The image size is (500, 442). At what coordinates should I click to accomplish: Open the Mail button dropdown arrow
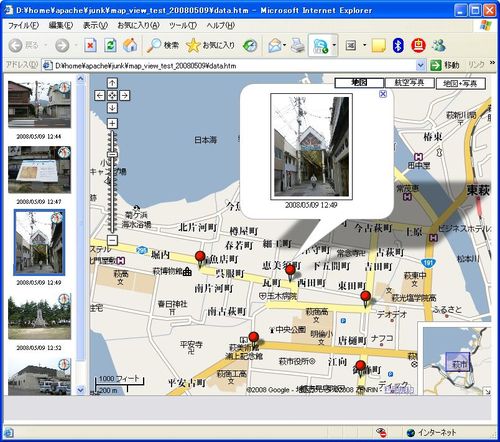pyautogui.click(x=285, y=45)
